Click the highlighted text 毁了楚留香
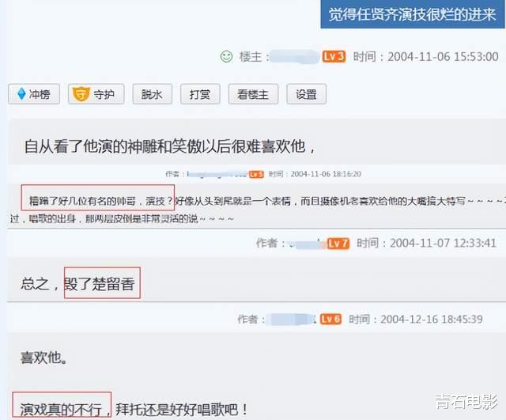The image size is (506, 420). [99, 284]
